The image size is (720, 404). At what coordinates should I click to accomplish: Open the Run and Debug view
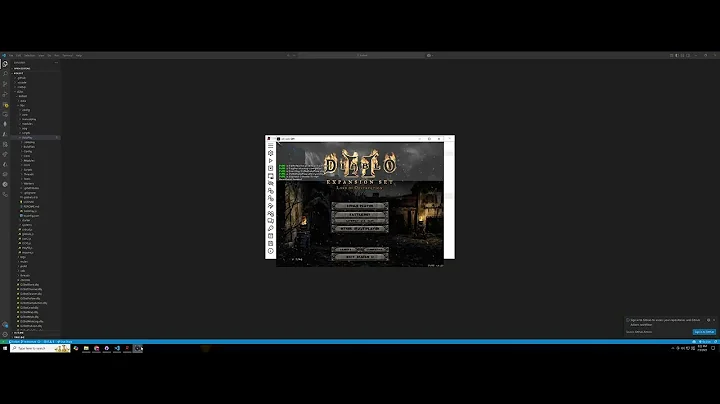(x=5, y=94)
